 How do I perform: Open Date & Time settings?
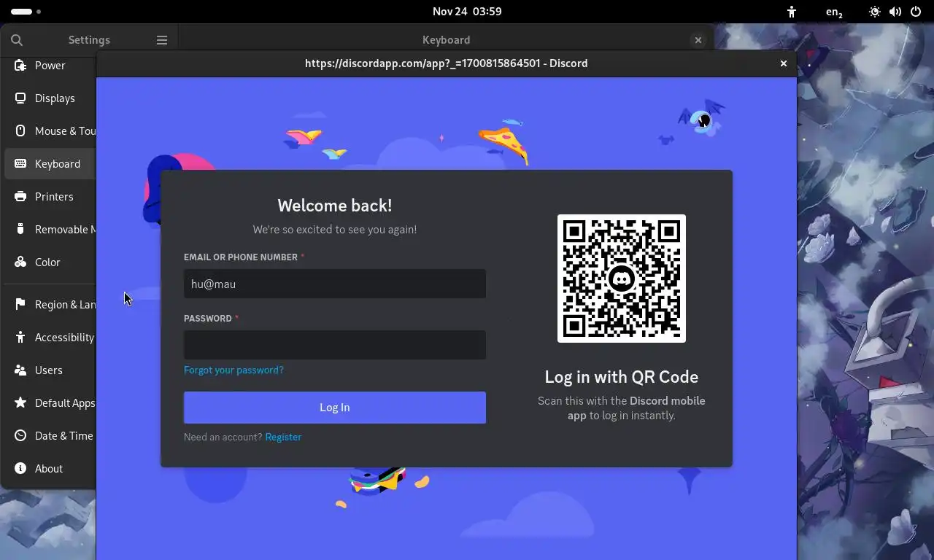(x=50, y=436)
